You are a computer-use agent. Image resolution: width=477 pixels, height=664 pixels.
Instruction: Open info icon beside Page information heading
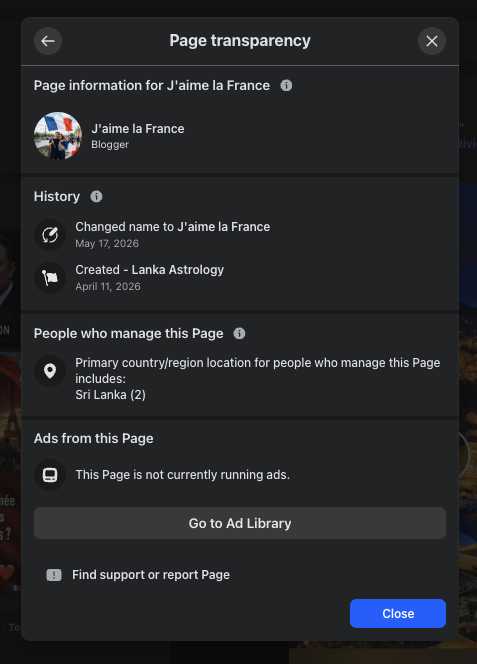pos(286,86)
